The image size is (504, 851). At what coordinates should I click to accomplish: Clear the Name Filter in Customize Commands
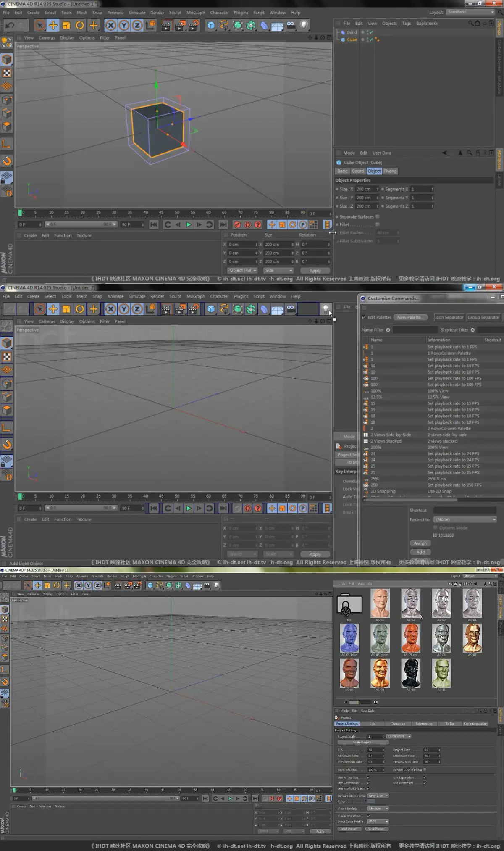point(388,330)
